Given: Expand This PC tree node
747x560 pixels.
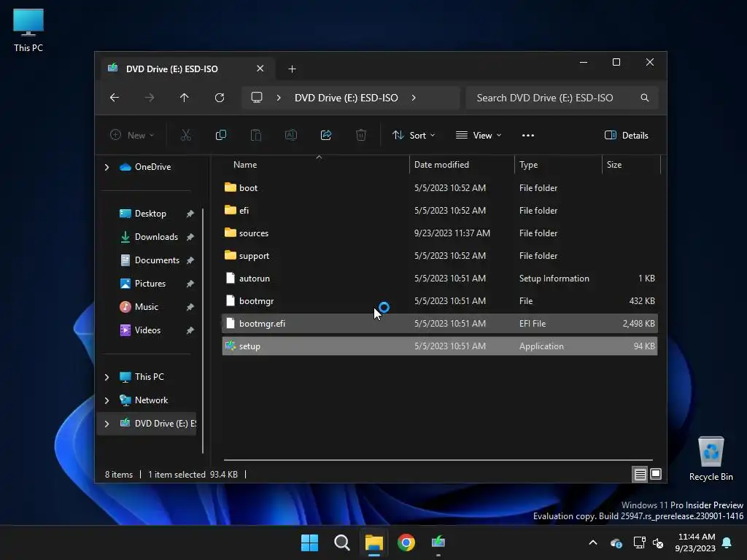Looking at the screenshot, I should pos(107,377).
